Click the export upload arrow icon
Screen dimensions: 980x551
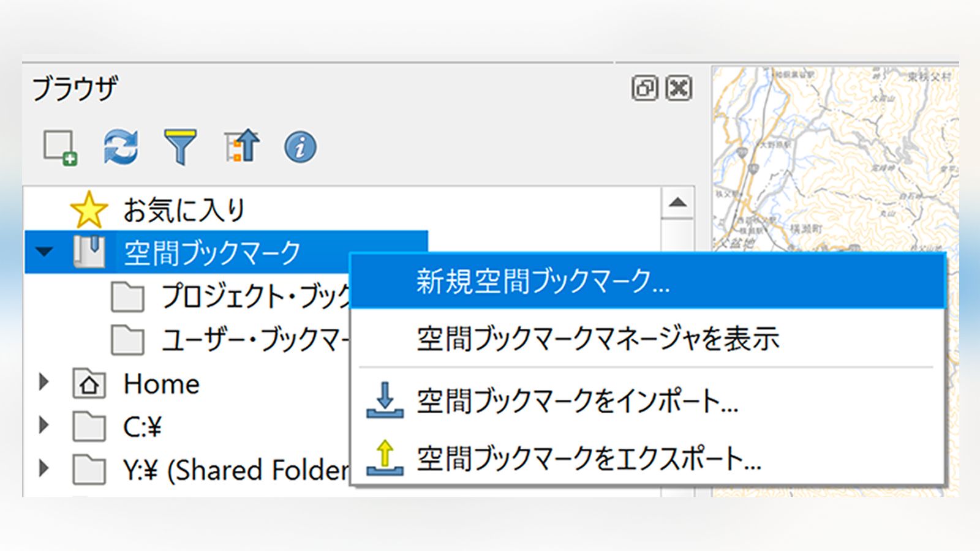pos(385,457)
